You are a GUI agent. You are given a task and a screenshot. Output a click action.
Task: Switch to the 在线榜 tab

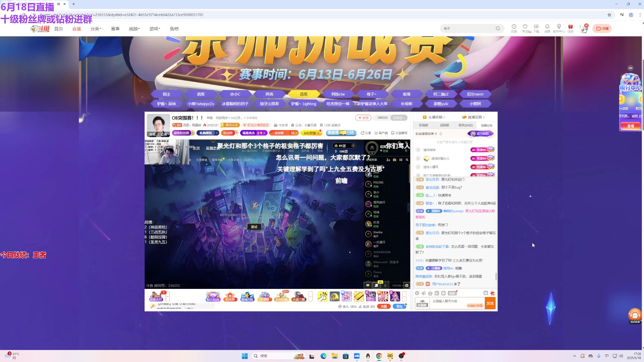[x=423, y=125]
